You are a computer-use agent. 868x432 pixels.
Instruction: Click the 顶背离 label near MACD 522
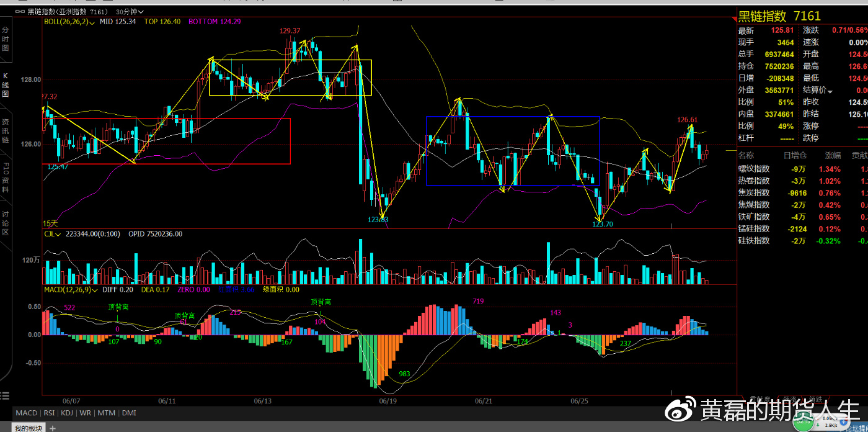point(118,307)
